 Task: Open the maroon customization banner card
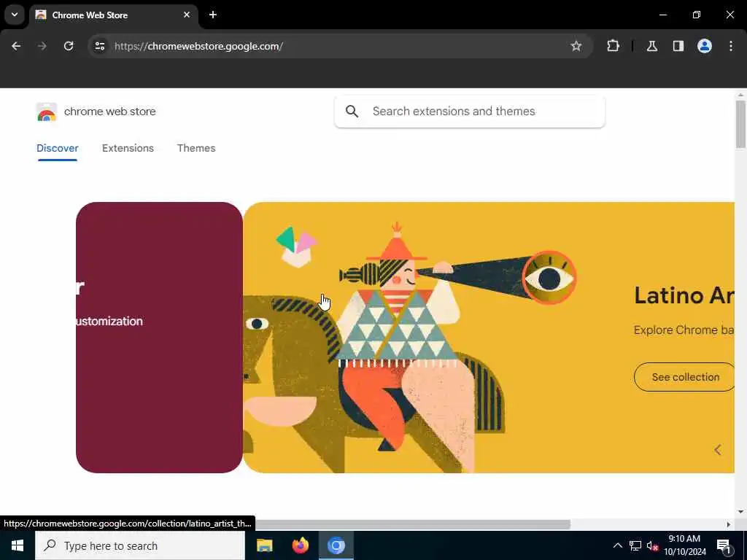coord(159,338)
